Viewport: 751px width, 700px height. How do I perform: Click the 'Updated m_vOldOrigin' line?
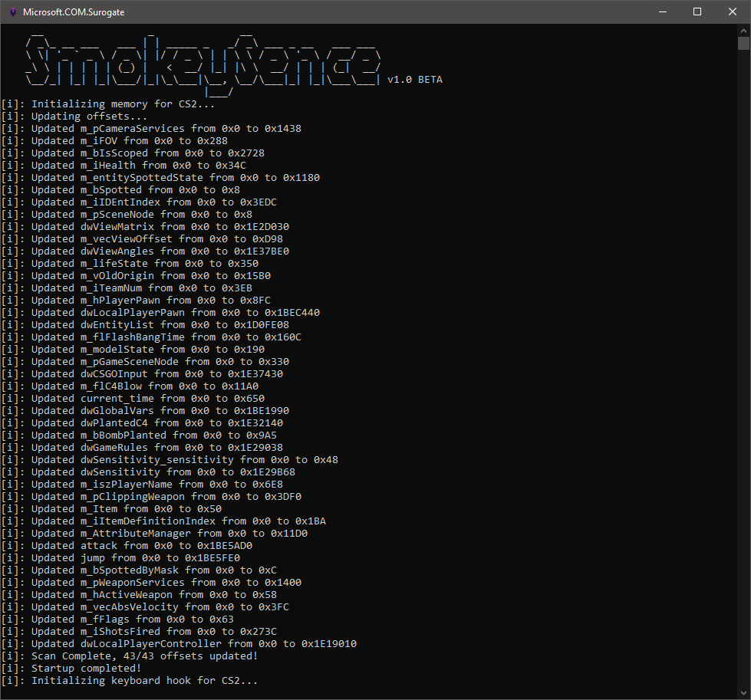[x=136, y=276]
